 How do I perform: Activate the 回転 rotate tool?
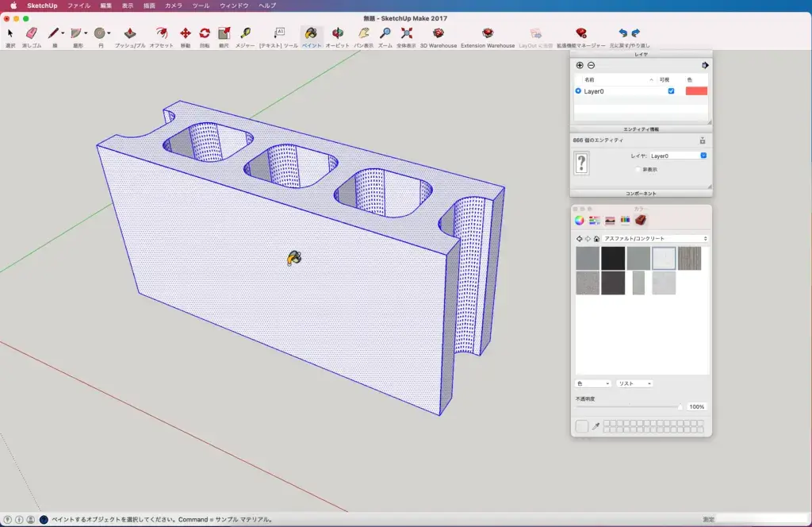coord(205,33)
